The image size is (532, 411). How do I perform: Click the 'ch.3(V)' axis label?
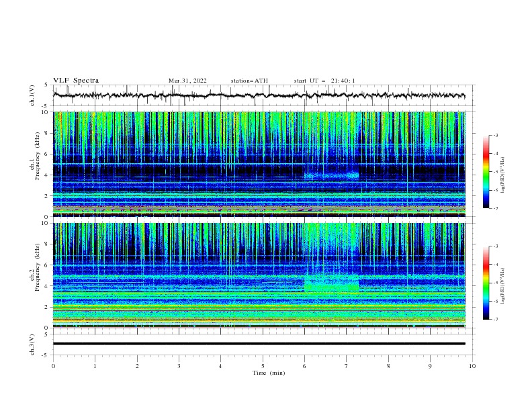[x=32, y=345]
